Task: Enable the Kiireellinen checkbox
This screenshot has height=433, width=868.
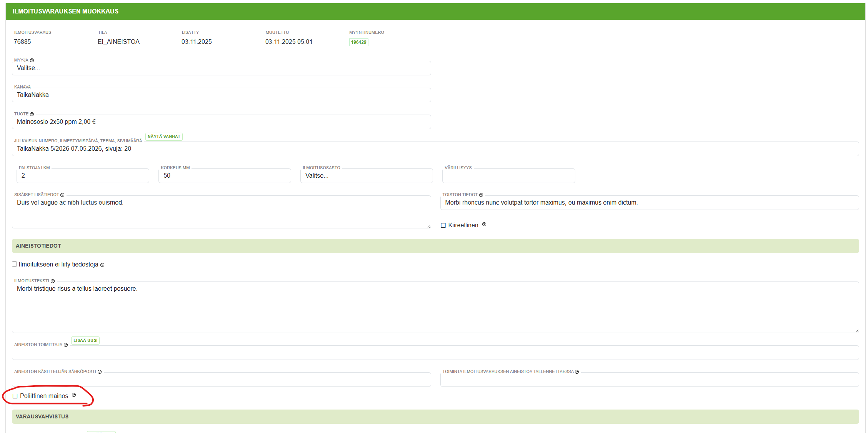Action: [443, 225]
